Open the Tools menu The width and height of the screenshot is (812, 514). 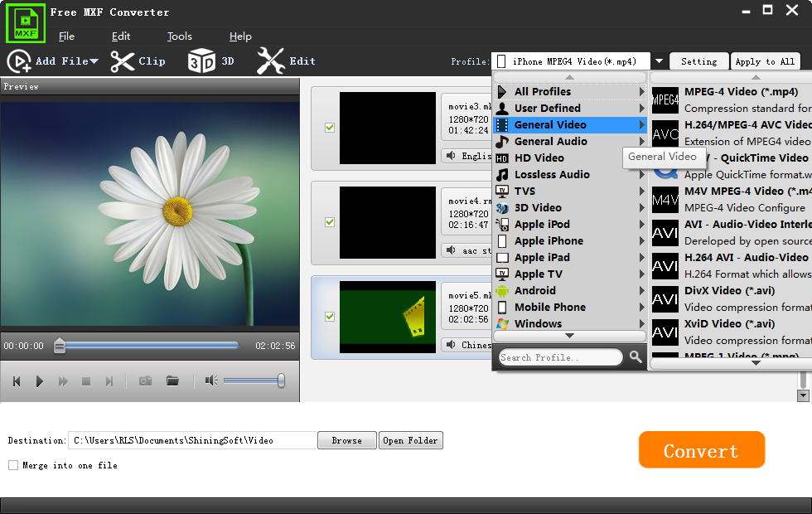click(x=179, y=36)
